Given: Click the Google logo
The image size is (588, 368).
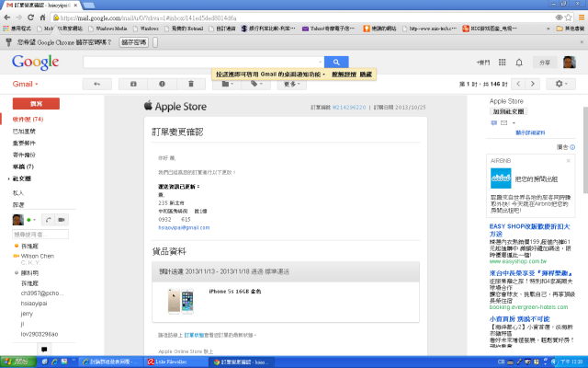Looking at the screenshot, I should [35, 63].
